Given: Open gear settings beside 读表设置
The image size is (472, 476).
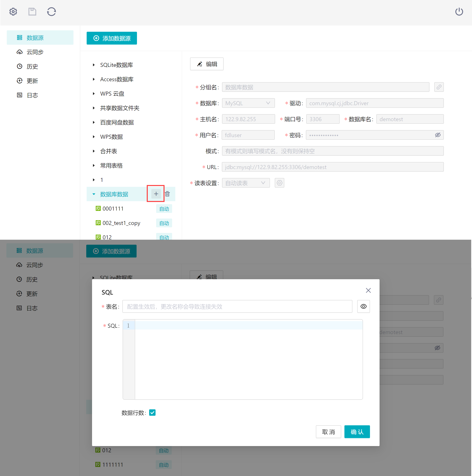Looking at the screenshot, I should coord(280,183).
